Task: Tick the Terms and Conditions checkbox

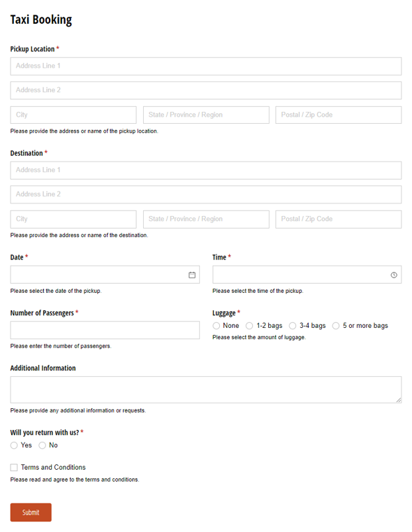Action: (x=14, y=468)
